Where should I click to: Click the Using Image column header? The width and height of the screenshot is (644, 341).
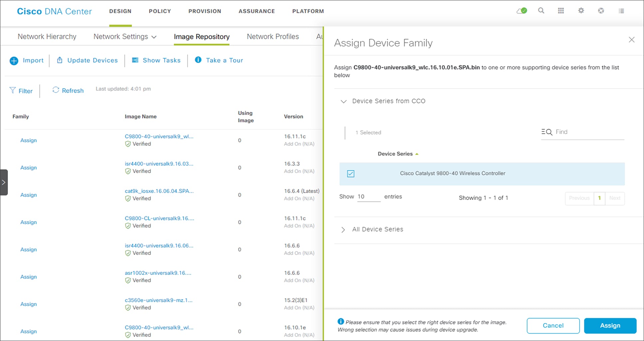pos(246,117)
